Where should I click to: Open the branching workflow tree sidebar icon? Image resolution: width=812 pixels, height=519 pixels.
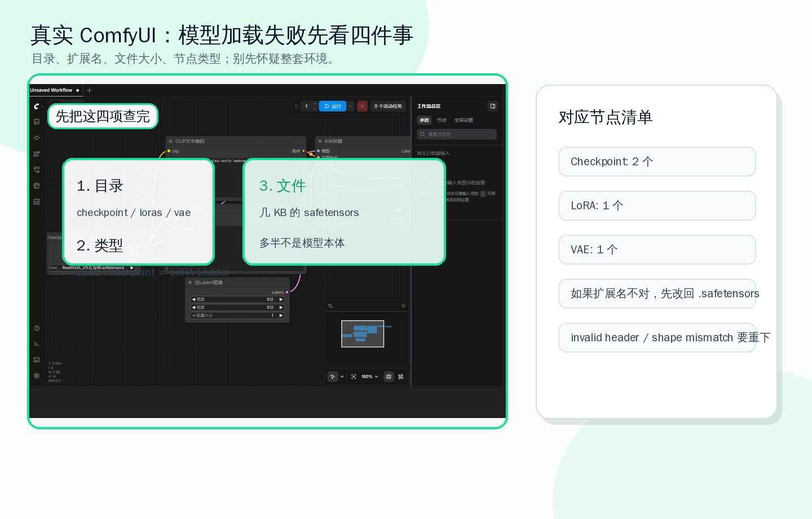[37, 170]
